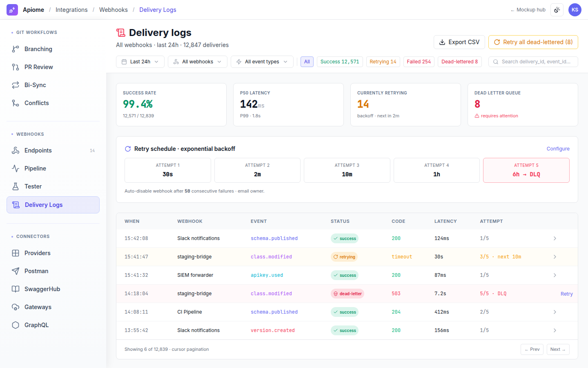Filter by Retrying 14

pyautogui.click(x=383, y=62)
